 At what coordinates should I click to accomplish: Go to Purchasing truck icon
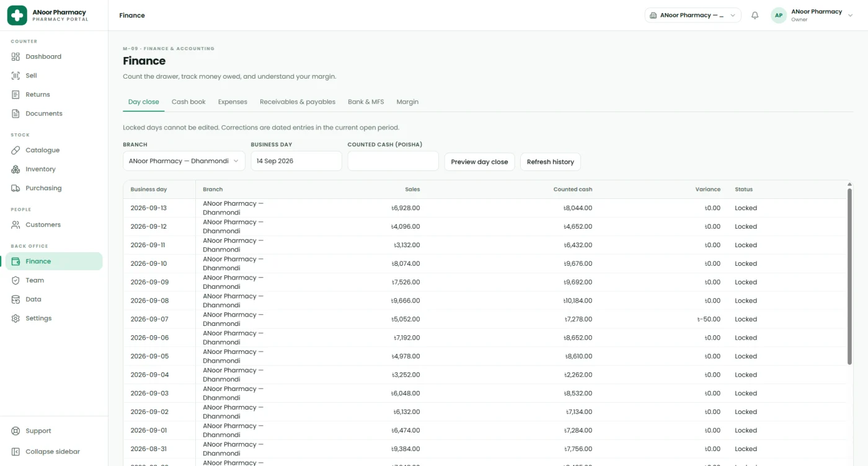tap(15, 188)
